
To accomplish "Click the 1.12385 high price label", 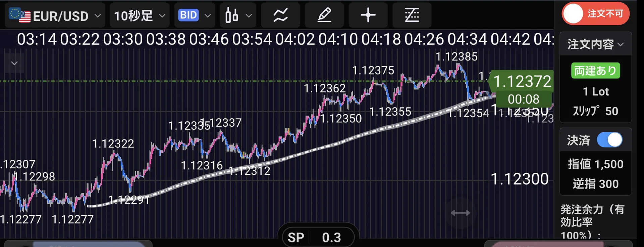I will coord(457,56).
